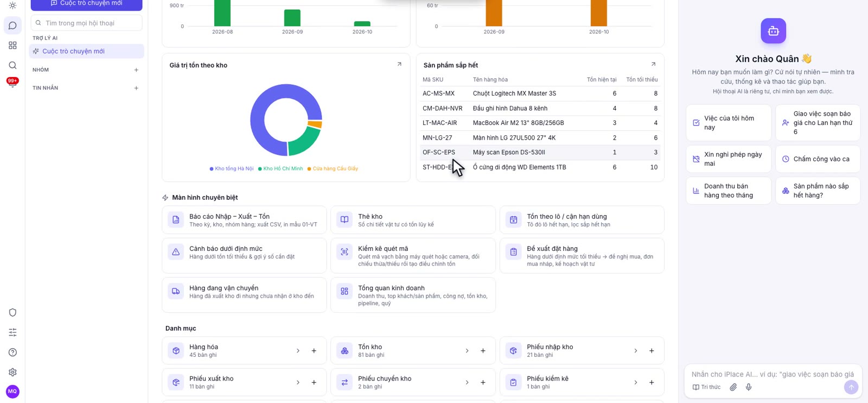The width and height of the screenshot is (868, 403).
Task: Expand the Giá trị tồn theo kho chart
Action: point(399,64)
